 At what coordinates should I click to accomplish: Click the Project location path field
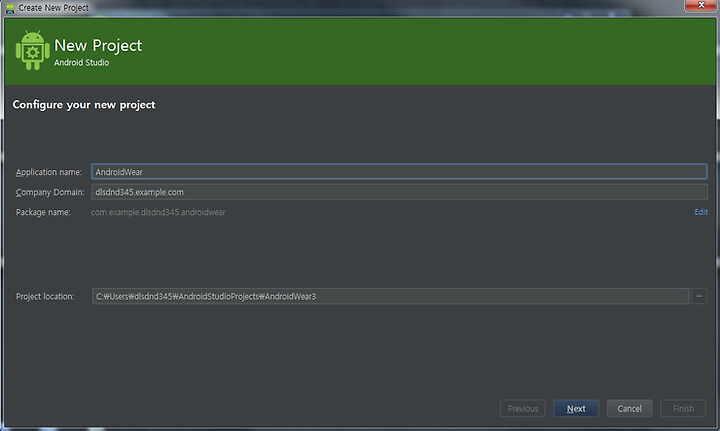pos(390,296)
